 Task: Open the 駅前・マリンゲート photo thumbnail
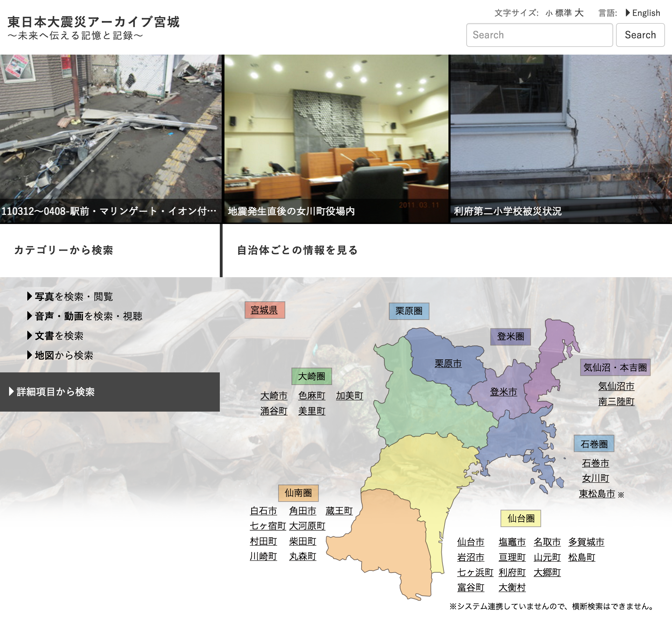(111, 139)
